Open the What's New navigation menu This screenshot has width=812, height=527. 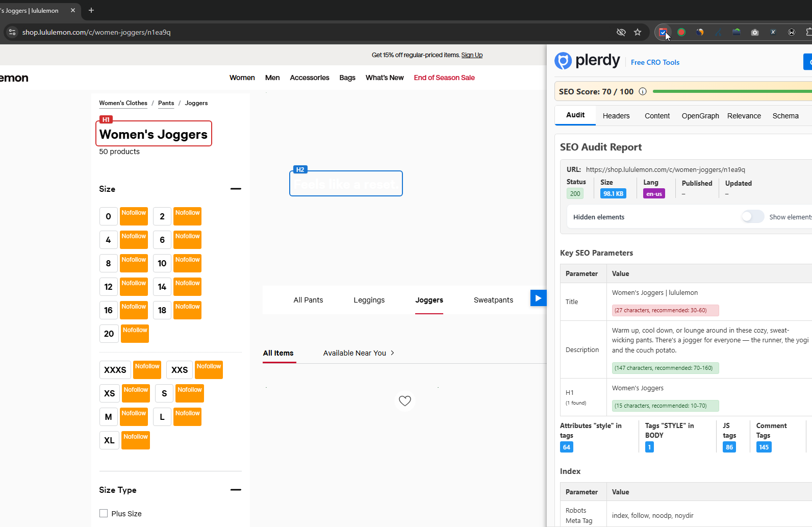point(385,78)
